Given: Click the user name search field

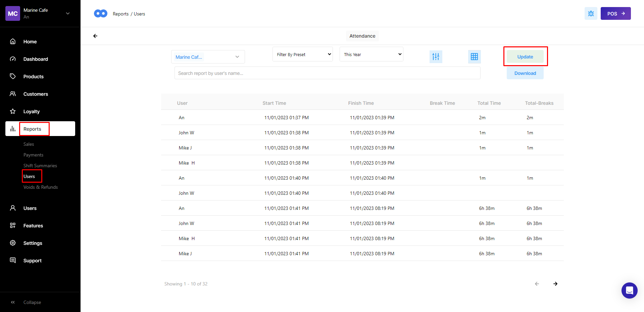Looking at the screenshot, I should click(x=328, y=73).
